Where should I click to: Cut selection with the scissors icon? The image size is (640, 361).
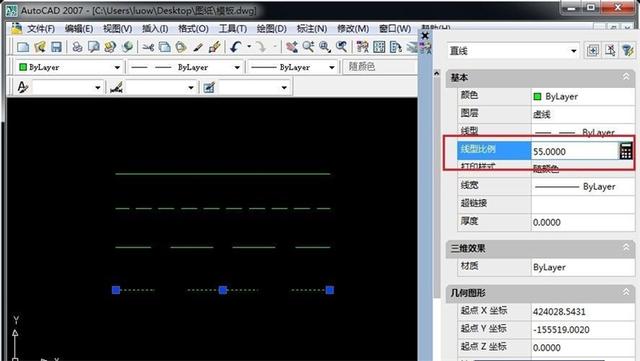148,47
